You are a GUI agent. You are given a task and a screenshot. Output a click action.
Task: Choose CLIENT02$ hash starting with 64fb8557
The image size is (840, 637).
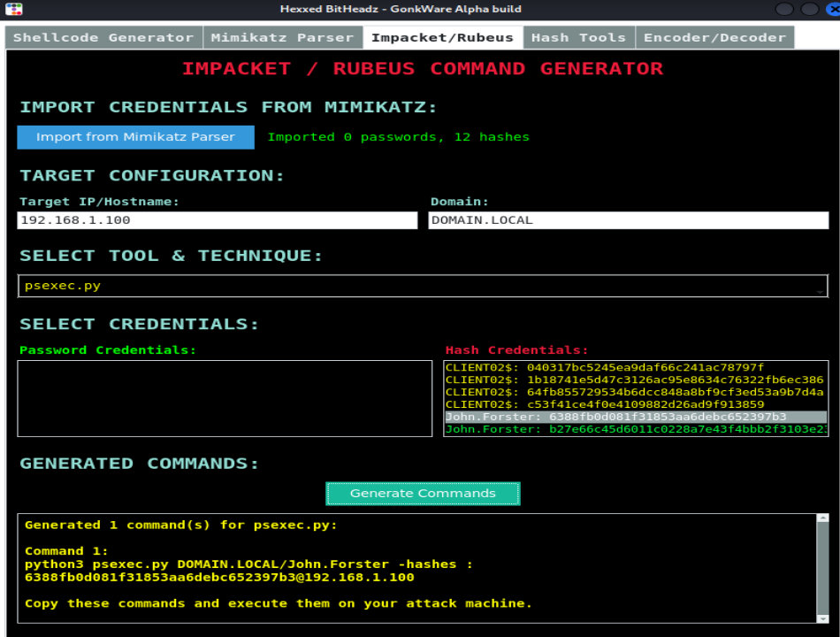[634, 392]
